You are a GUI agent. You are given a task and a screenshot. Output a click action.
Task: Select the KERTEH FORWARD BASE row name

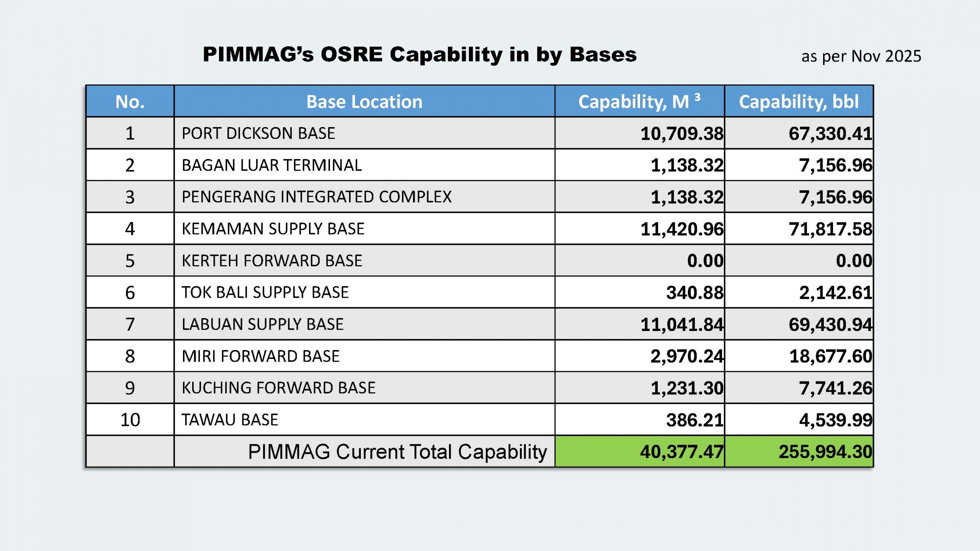coord(272,261)
